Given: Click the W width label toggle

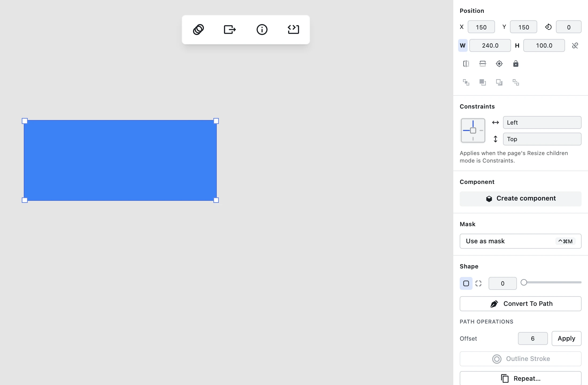Looking at the screenshot, I should (x=463, y=45).
